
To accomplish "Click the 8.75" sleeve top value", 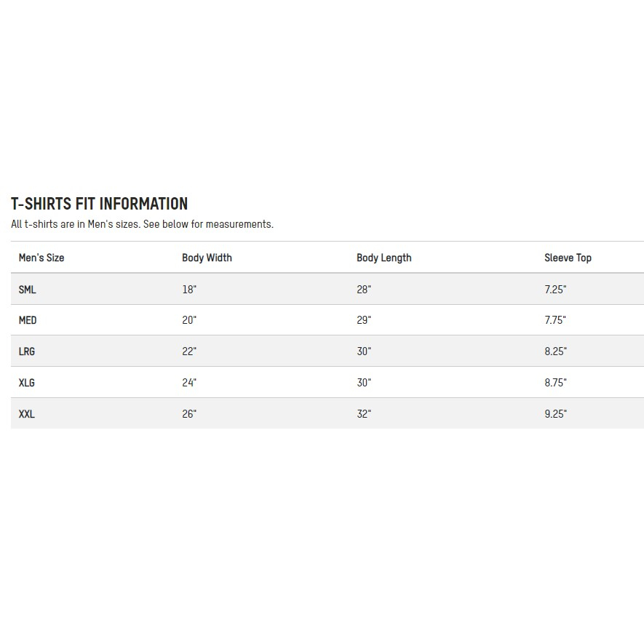I will point(555,383).
